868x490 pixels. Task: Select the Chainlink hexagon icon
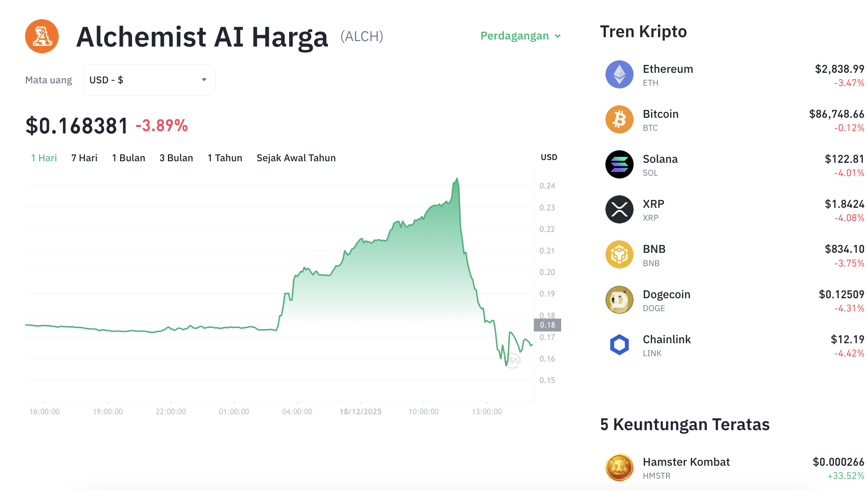point(619,345)
